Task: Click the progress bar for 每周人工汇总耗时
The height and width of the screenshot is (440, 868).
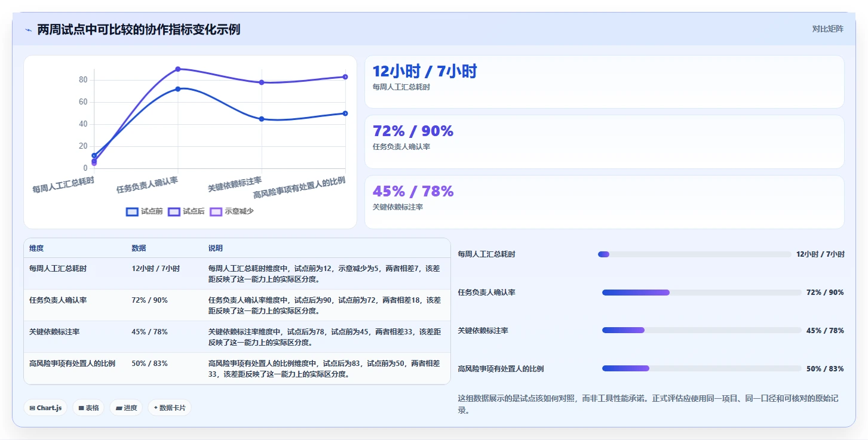Action: (694, 254)
